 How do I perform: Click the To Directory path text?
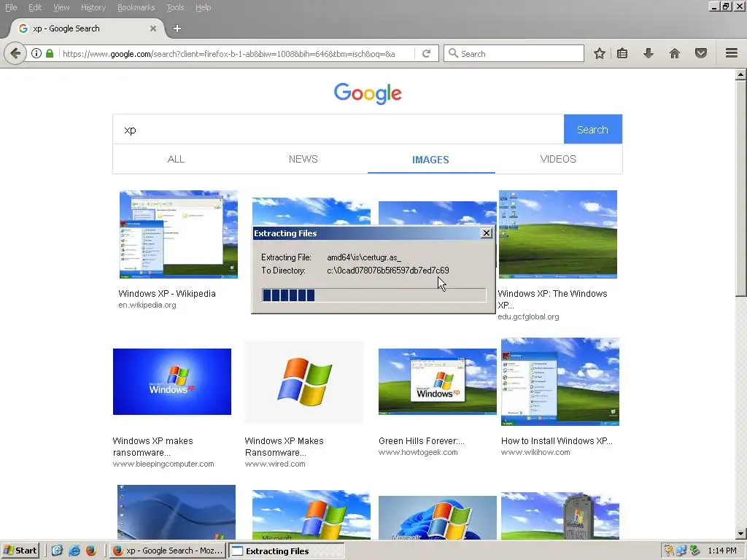pos(388,270)
